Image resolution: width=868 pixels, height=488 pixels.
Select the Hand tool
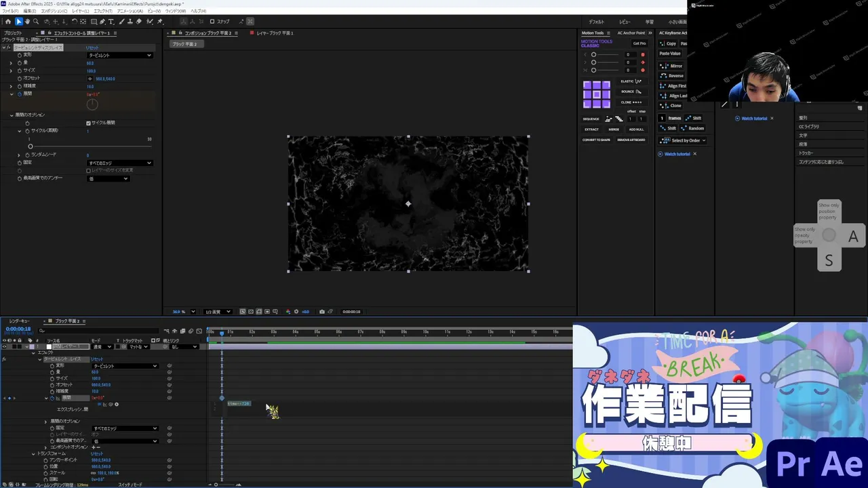tap(27, 22)
